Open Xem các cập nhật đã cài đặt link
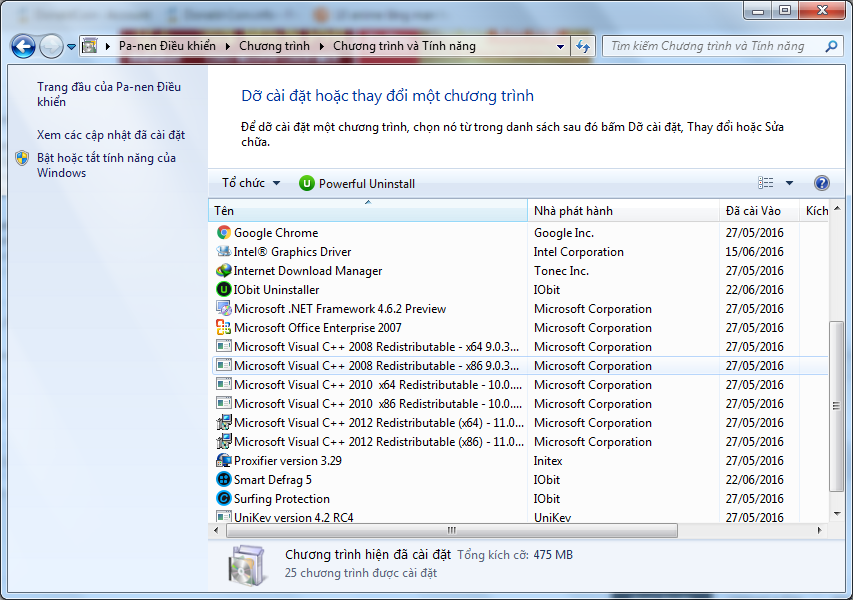 pos(111,135)
